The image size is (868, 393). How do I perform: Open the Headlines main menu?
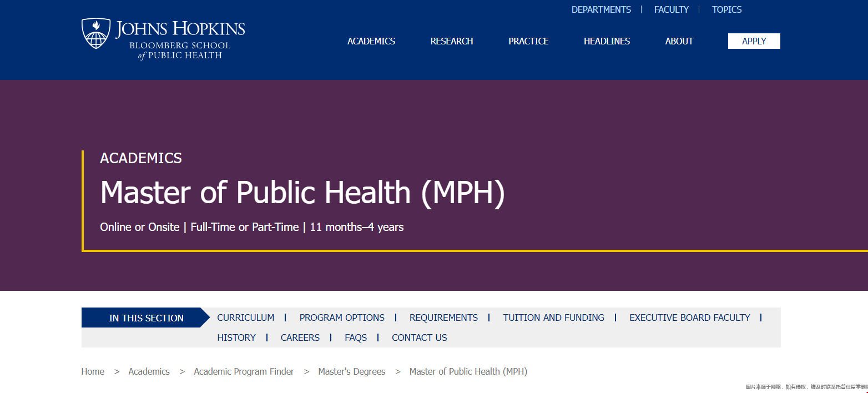coord(607,41)
